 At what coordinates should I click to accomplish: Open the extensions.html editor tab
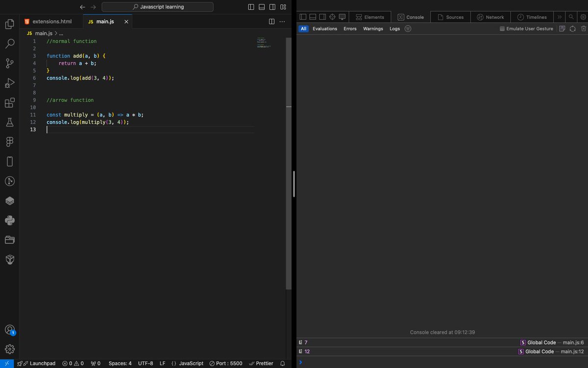pos(51,21)
